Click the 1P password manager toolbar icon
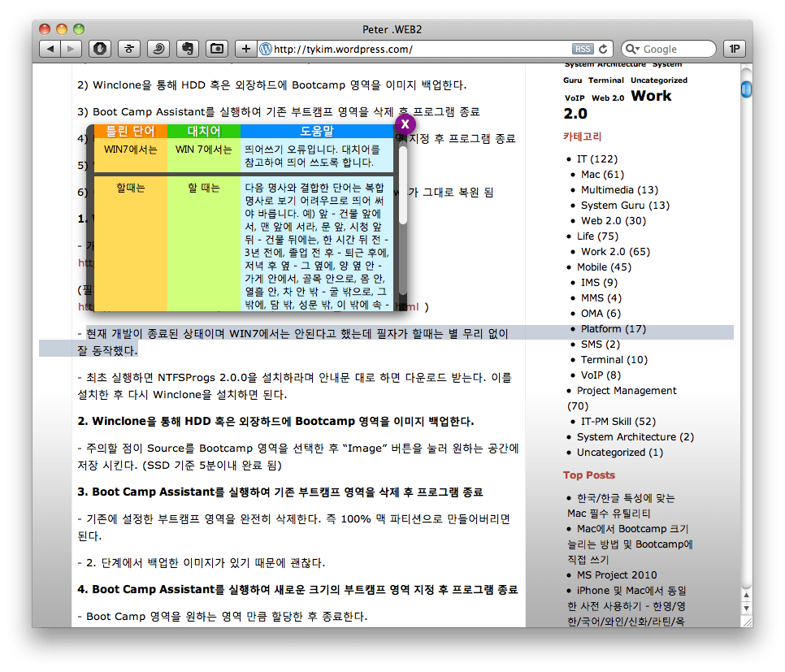The height and width of the screenshot is (672, 785). (734, 49)
